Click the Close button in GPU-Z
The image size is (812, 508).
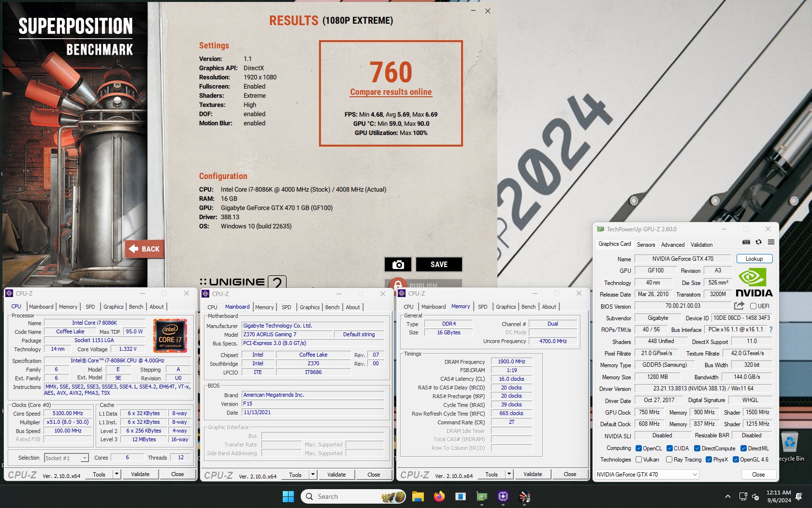[x=758, y=475]
